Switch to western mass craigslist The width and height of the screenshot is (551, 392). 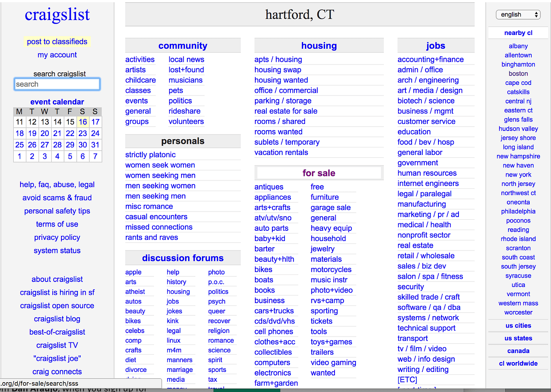[x=518, y=303]
